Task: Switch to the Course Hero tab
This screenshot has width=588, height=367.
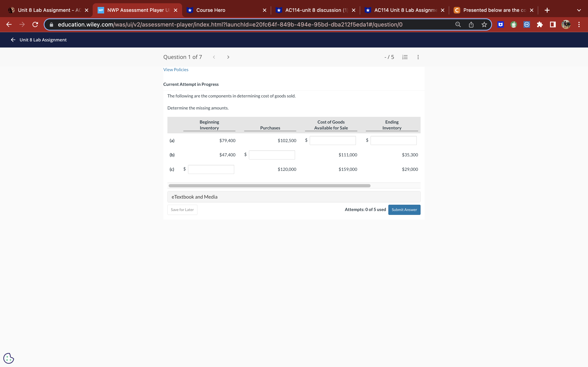Action: [x=210, y=10]
